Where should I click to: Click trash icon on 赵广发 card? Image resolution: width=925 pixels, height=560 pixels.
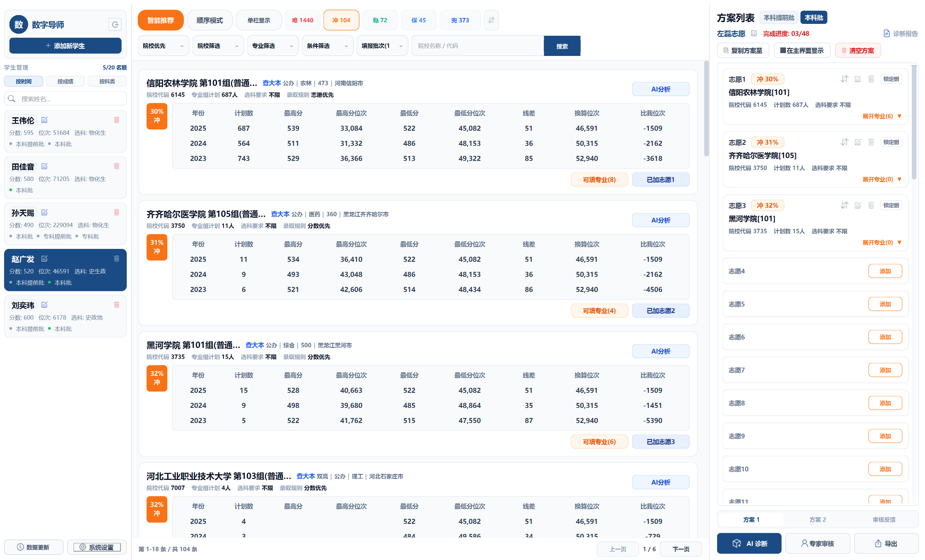click(x=116, y=258)
